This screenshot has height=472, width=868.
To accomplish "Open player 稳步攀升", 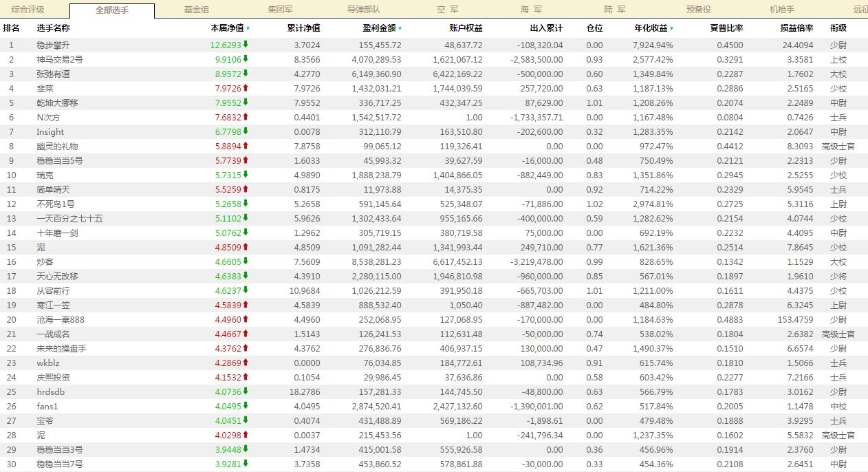I will [53, 45].
